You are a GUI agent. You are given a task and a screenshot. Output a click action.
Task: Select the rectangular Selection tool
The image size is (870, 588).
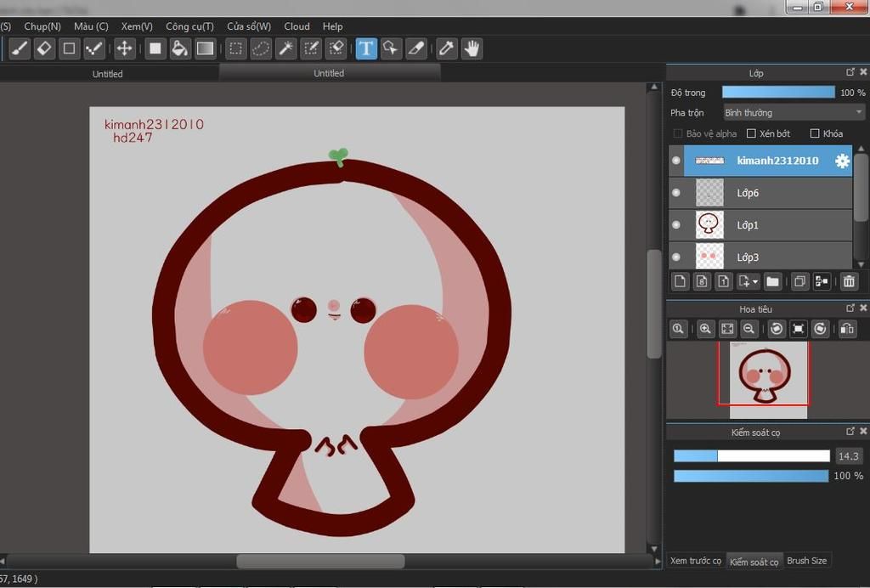pos(236,48)
